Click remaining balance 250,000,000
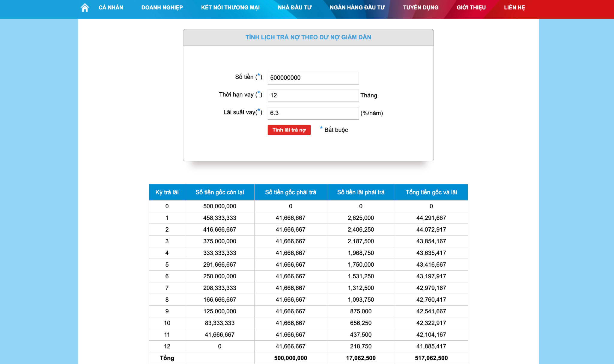This screenshot has height=364, width=614. (x=220, y=276)
